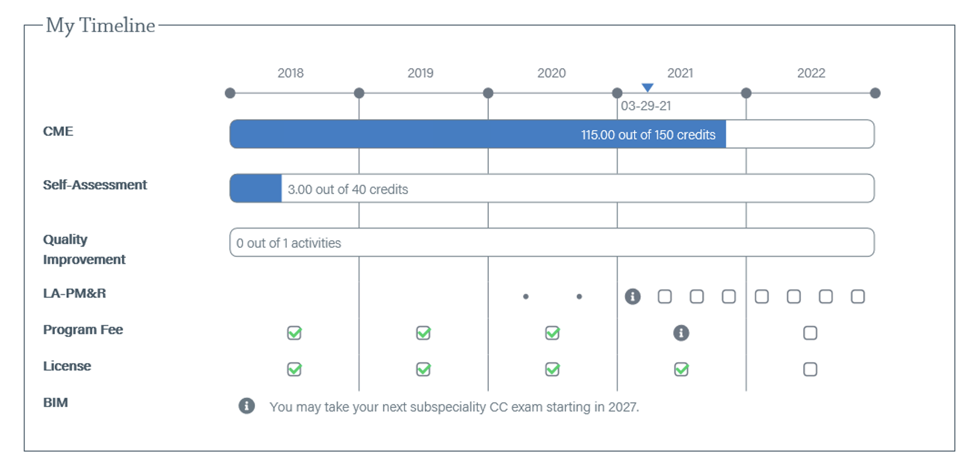Click the blue current-date triangle marker
The height and width of the screenshot is (469, 980).
click(647, 87)
